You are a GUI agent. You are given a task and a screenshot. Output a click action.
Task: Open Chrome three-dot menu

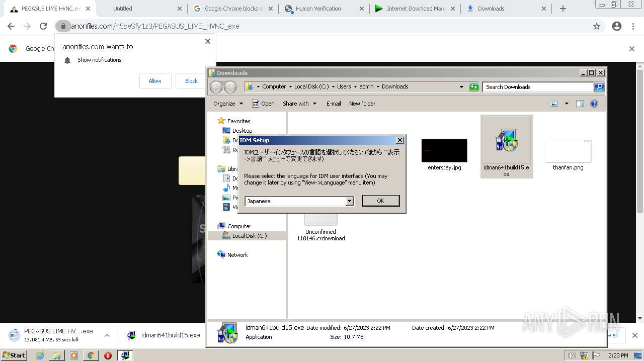point(633,26)
